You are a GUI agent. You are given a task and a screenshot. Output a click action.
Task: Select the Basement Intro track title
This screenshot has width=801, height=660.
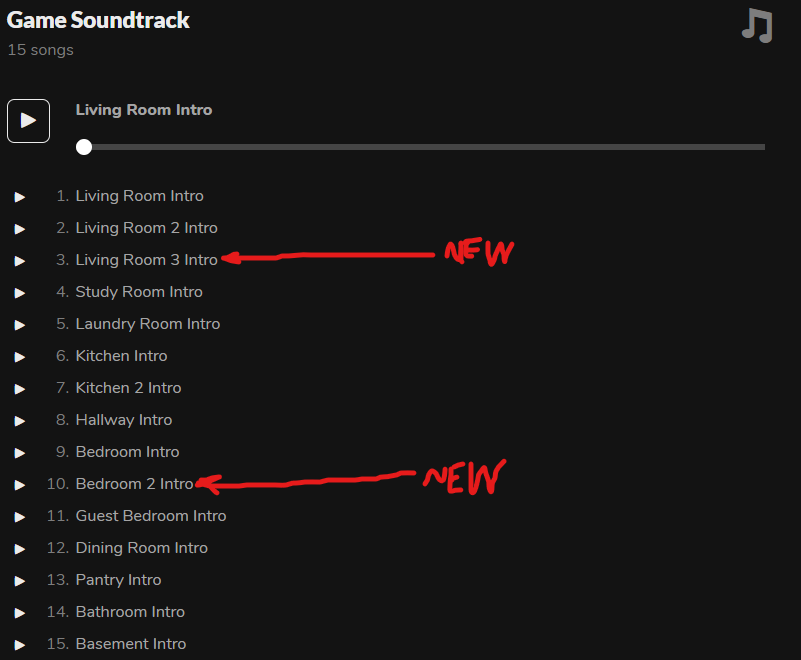click(x=130, y=644)
